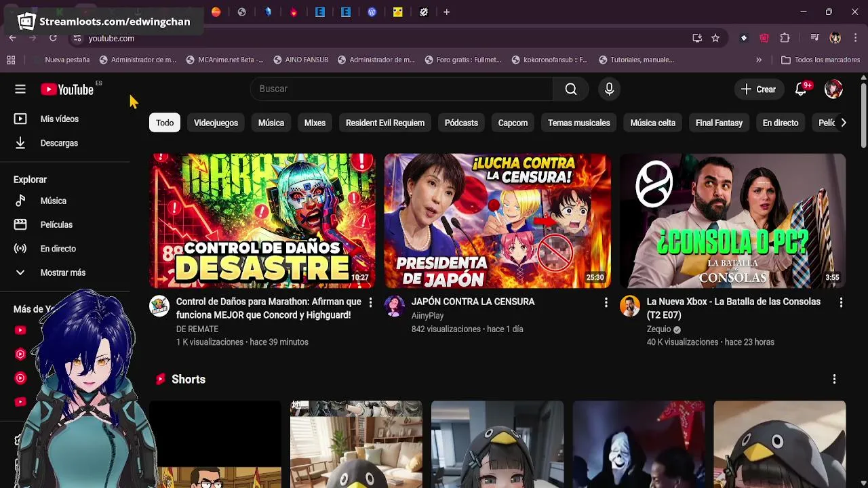868x488 pixels.
Task: Open DE REMATE channel link
Action: [197, 329]
